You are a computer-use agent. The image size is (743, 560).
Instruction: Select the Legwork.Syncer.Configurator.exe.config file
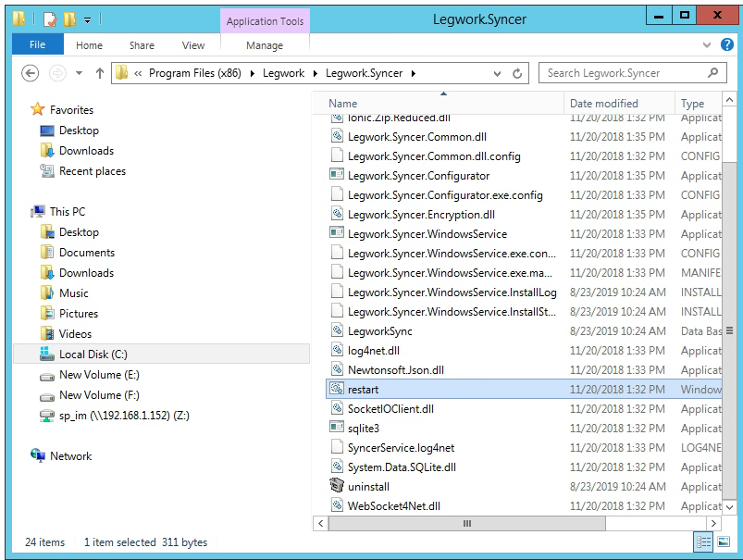point(445,195)
